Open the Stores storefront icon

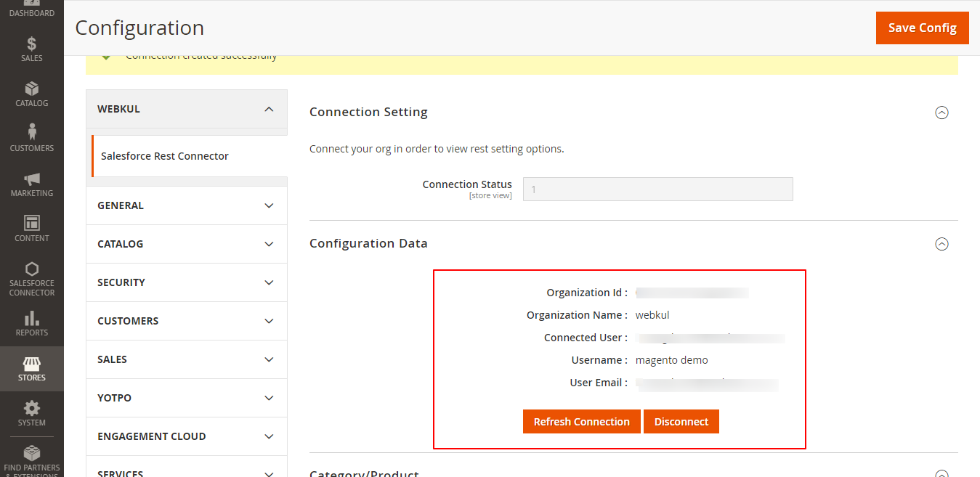tap(32, 363)
